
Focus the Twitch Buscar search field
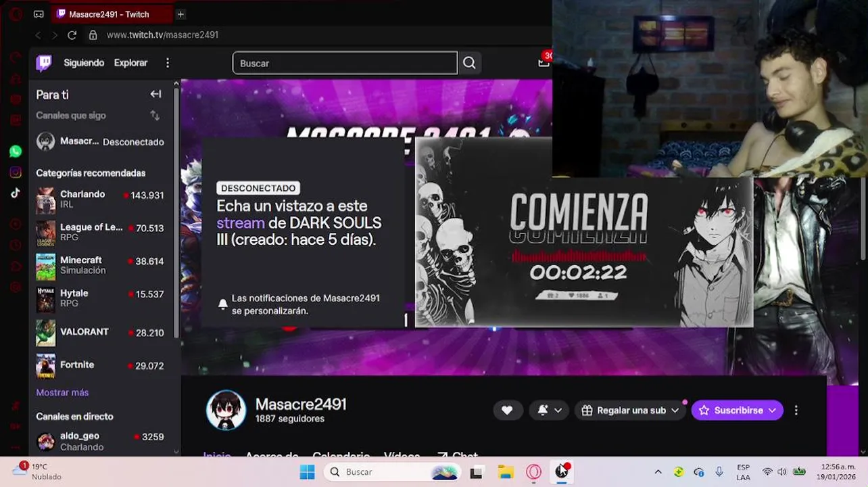coord(345,63)
